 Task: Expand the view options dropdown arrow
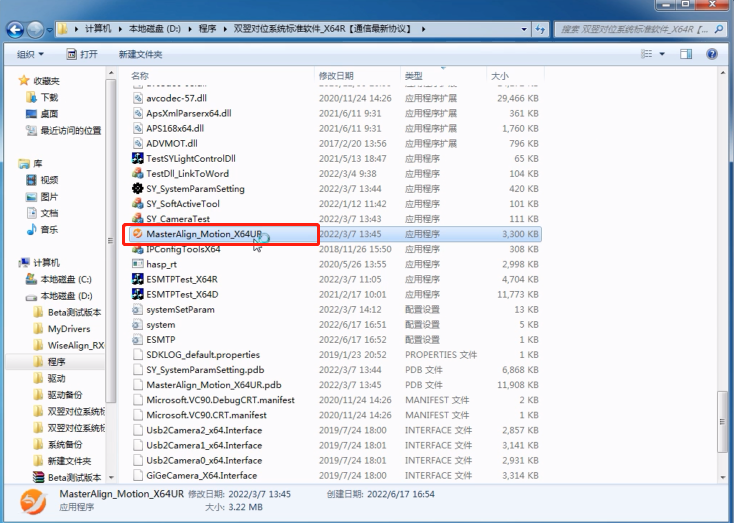(662, 53)
